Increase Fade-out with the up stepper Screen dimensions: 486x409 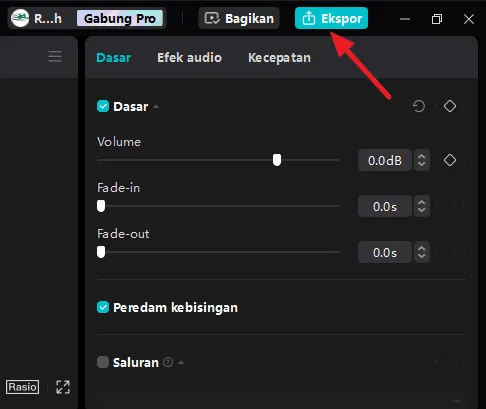click(x=422, y=248)
